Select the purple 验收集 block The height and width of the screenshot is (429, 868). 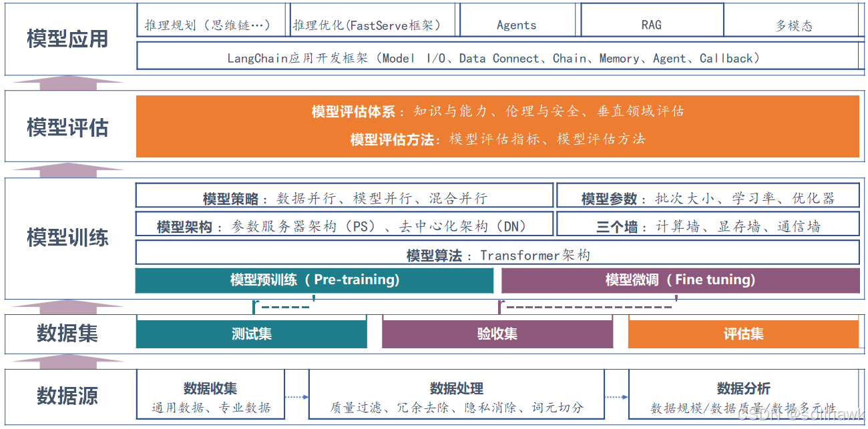point(497,333)
